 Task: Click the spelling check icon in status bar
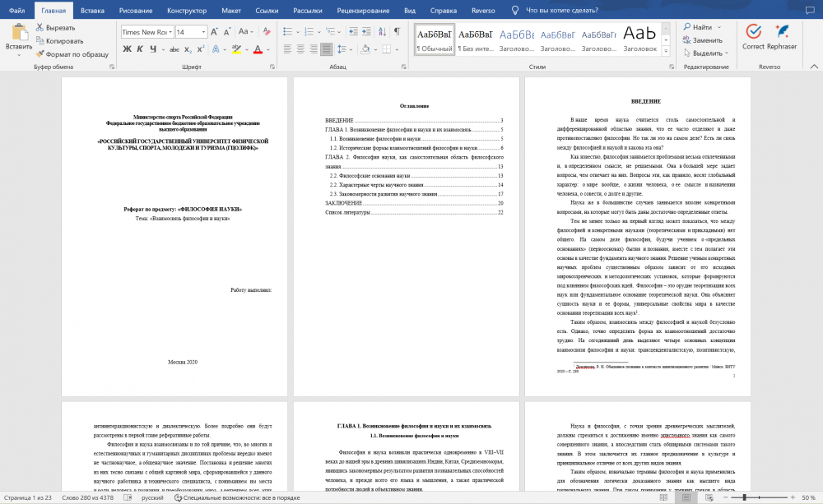tap(128, 497)
